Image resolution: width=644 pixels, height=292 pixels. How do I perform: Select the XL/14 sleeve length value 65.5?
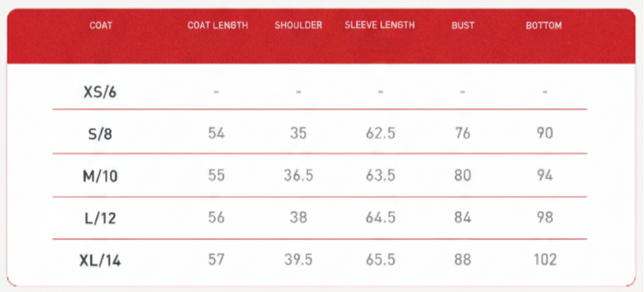tap(380, 259)
